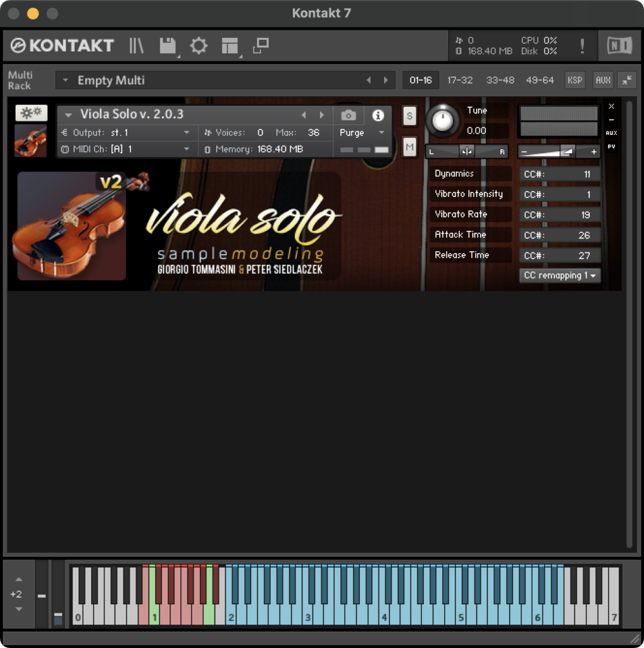The width and height of the screenshot is (644, 648).
Task: Click the Native Instruments logo
Action: point(619,45)
